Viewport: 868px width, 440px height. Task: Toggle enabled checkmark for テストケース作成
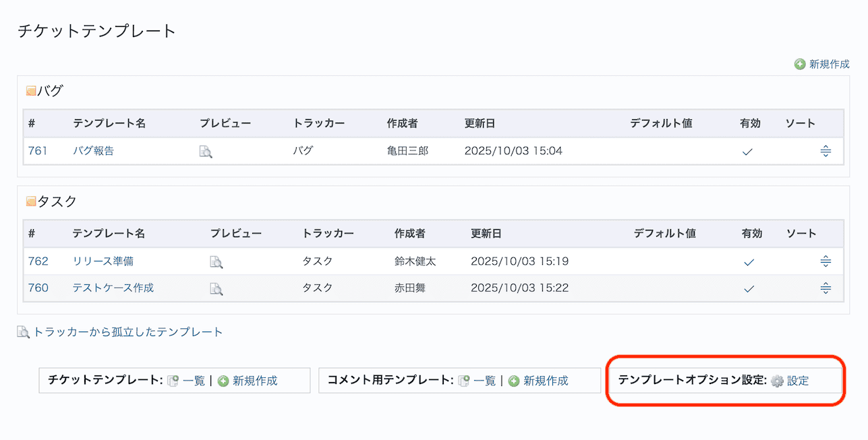(749, 288)
